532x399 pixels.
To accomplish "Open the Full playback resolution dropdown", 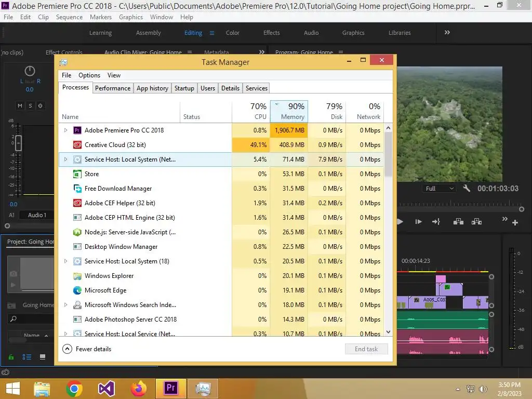I will point(440,189).
